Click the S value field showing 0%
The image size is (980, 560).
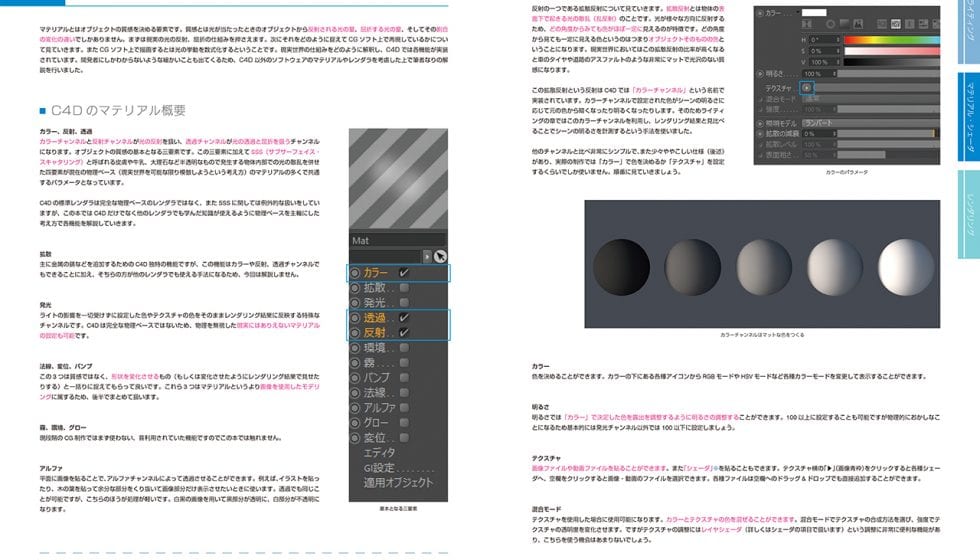[x=824, y=51]
